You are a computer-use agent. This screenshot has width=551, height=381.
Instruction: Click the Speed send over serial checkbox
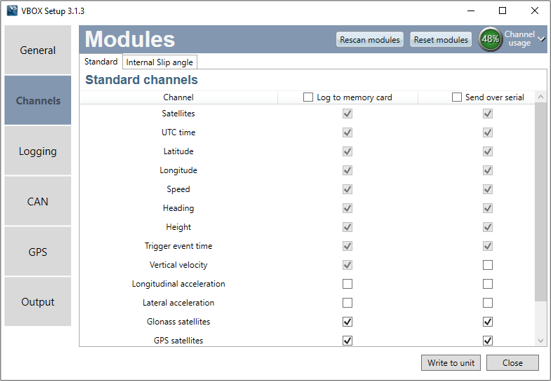pyautogui.click(x=487, y=189)
